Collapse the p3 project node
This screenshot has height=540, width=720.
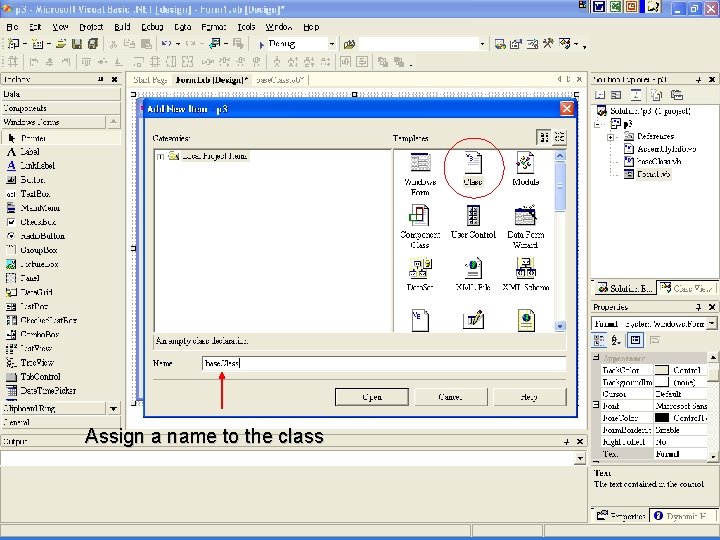pyautogui.click(x=598, y=124)
